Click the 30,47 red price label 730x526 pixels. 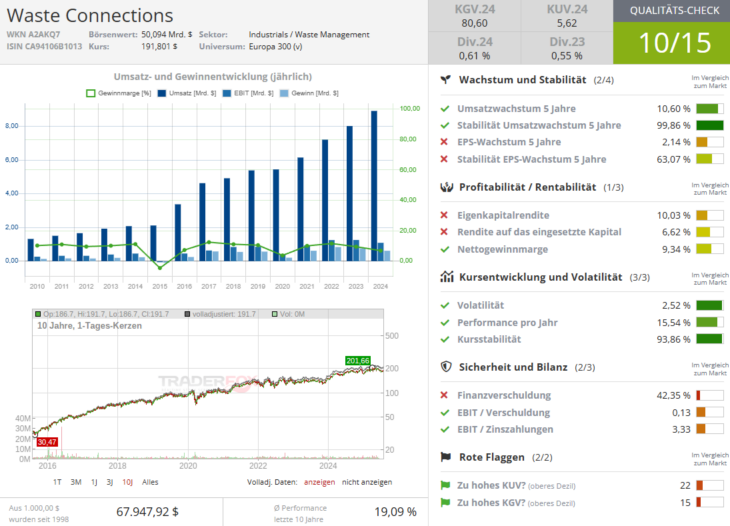coord(47,442)
